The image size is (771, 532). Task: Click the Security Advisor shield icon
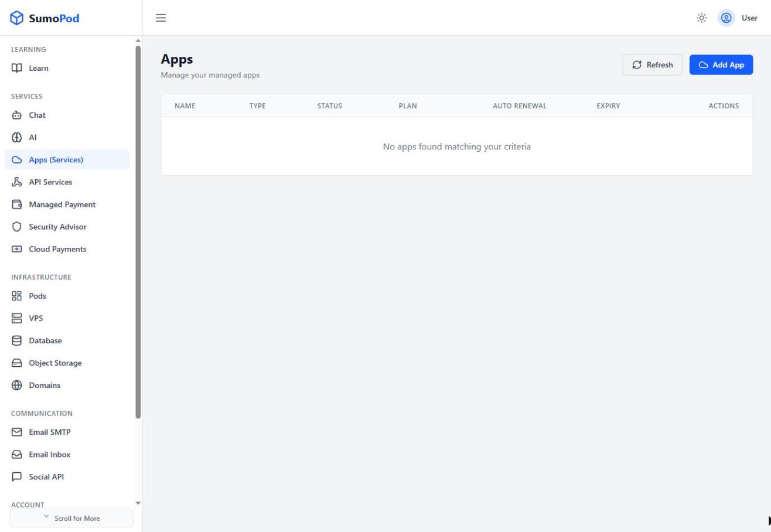coord(17,227)
